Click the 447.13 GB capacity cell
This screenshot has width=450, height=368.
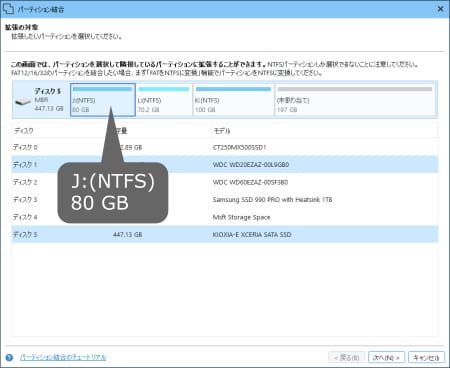tap(127, 234)
